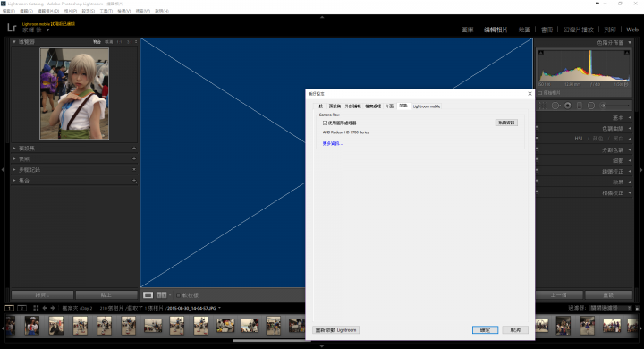Image resolution: width=644 pixels, height=349 pixels.
Task: Select sailor-outfit girl thumbnail in filmstrip
Action: [x=31, y=326]
